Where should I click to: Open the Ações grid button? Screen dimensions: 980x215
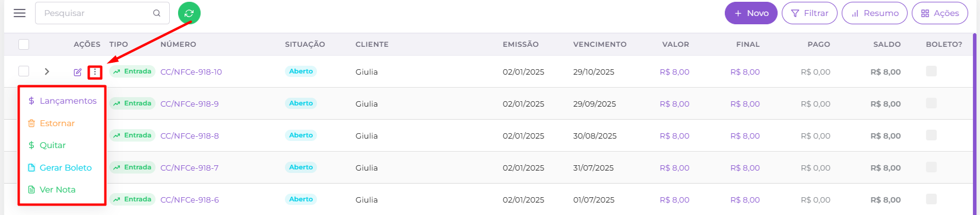tap(940, 13)
